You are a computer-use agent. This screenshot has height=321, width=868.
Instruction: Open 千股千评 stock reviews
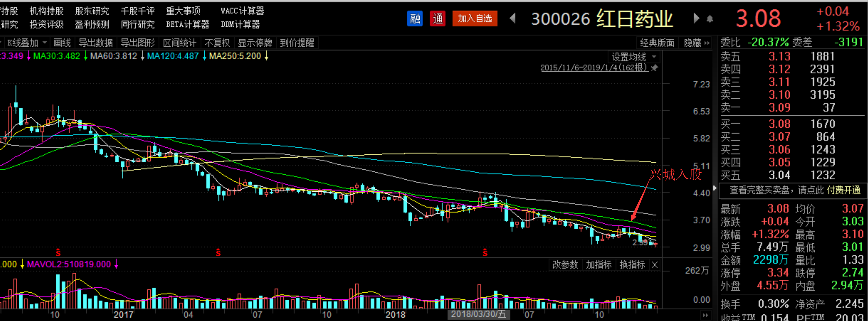coord(138,11)
